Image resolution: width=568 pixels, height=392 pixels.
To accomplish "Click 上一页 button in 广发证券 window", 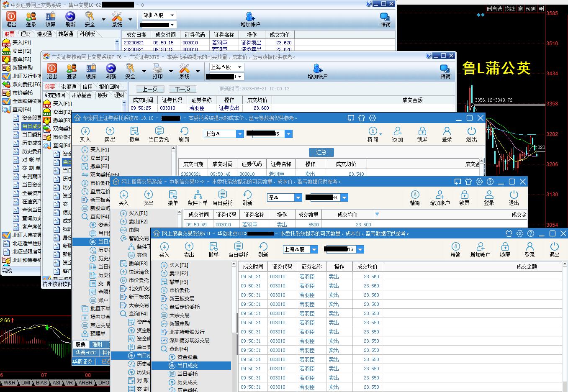I will [150, 89].
